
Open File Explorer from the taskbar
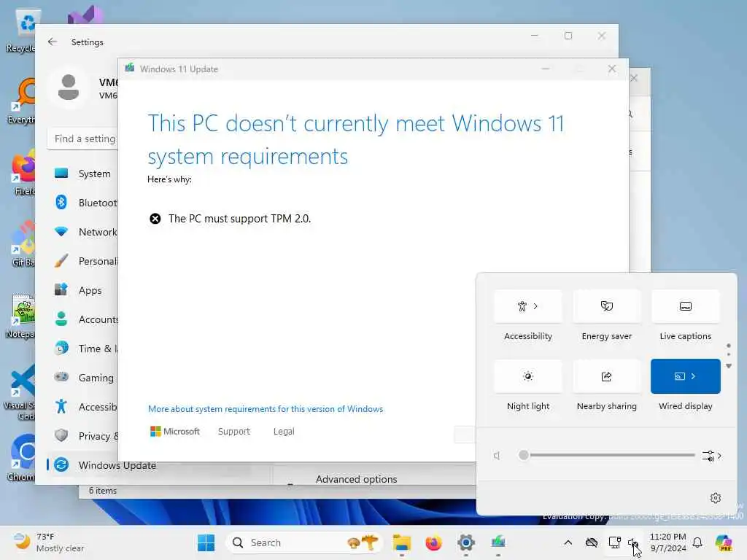pos(402,542)
